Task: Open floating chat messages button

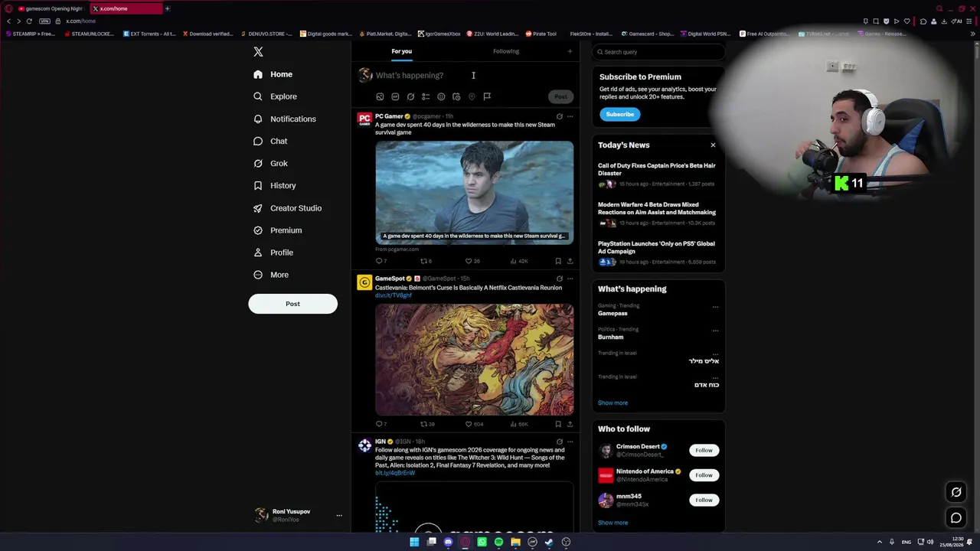Action: 956,518
